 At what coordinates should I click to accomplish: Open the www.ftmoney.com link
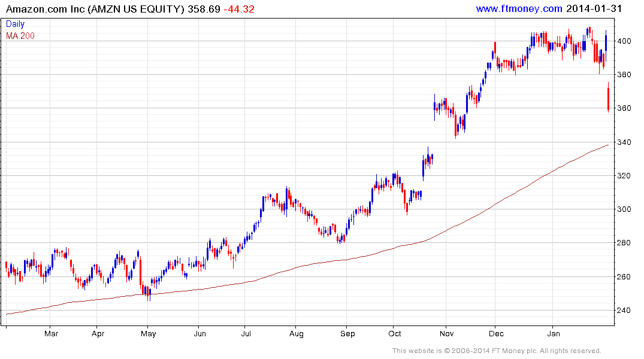(519, 8)
